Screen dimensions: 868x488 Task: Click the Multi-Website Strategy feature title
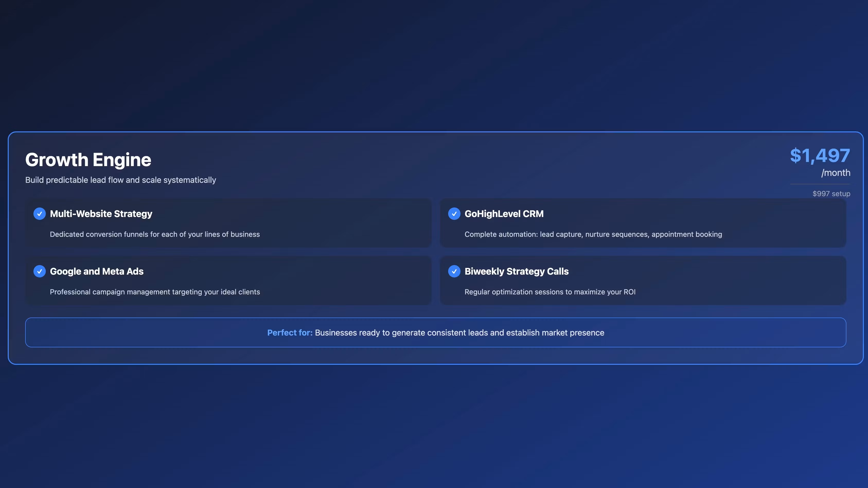[x=101, y=214]
